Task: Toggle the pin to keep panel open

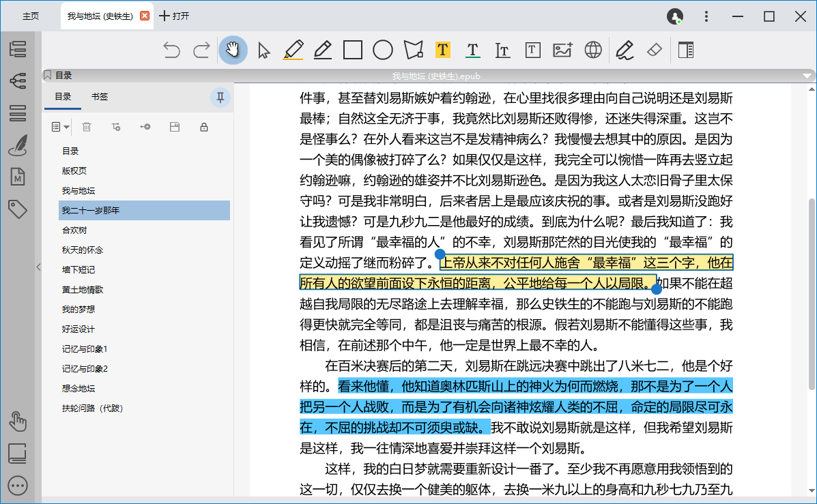Action: click(220, 97)
